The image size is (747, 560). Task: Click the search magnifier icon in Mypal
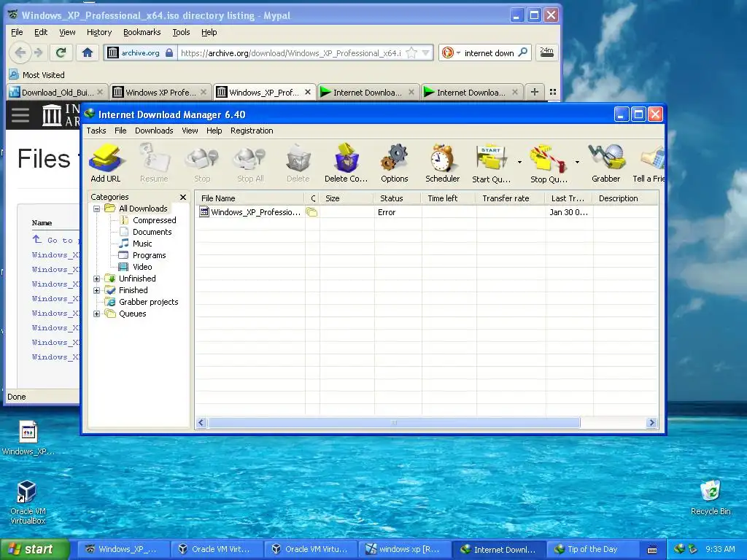[522, 52]
